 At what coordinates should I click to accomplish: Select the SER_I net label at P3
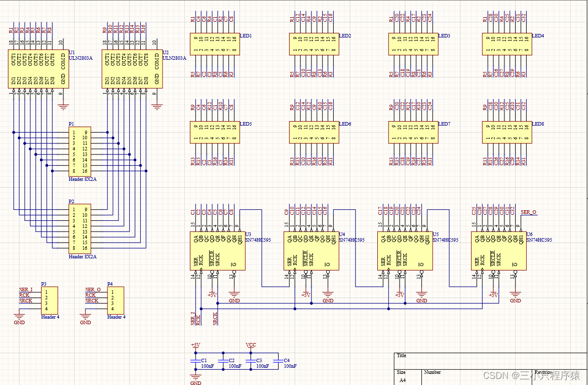coord(26,290)
